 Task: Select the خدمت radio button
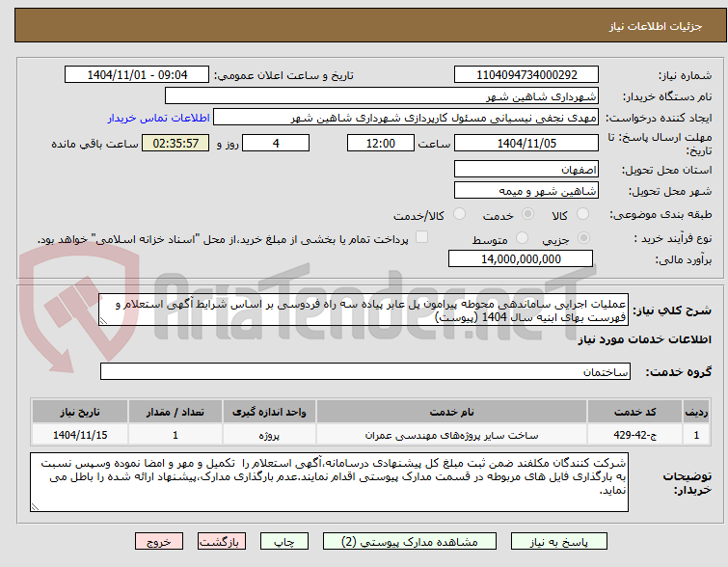click(x=527, y=214)
